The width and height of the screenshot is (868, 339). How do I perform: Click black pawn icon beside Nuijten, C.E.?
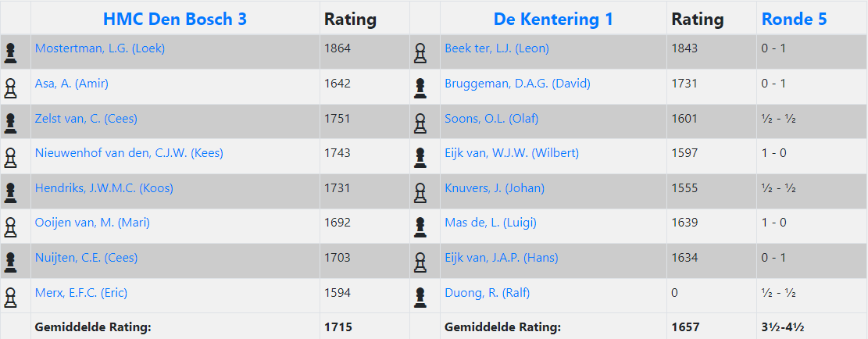tap(10, 262)
